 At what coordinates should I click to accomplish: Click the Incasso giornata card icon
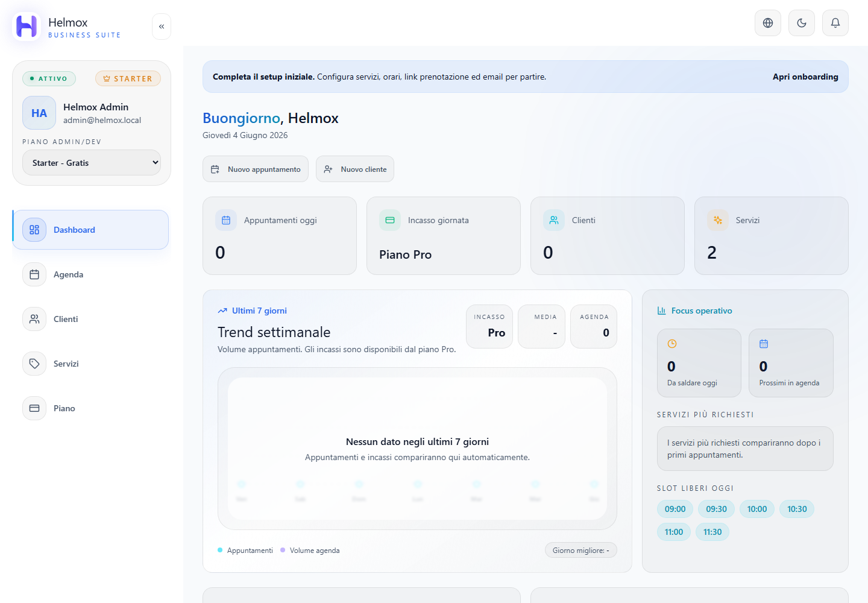click(x=390, y=220)
